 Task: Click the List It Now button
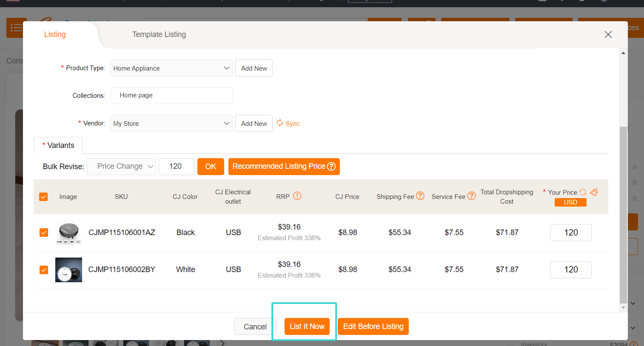coord(307,326)
